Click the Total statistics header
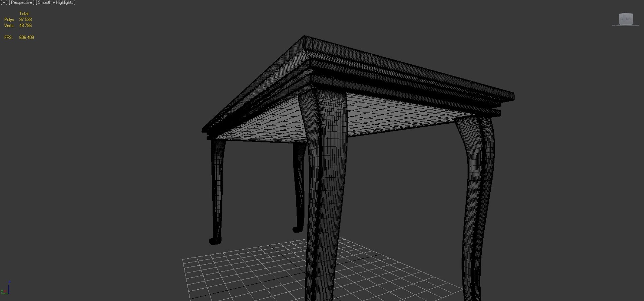Viewport: 644px width, 301px height. click(24, 13)
